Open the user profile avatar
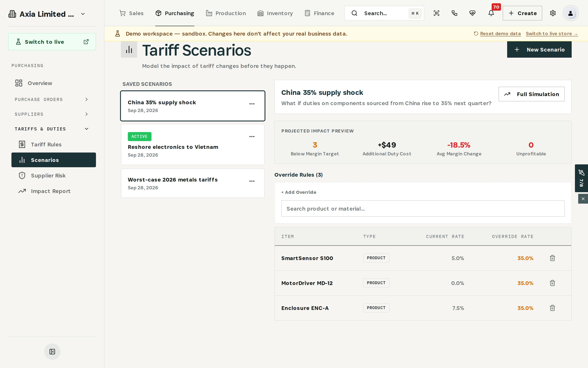 570,13
